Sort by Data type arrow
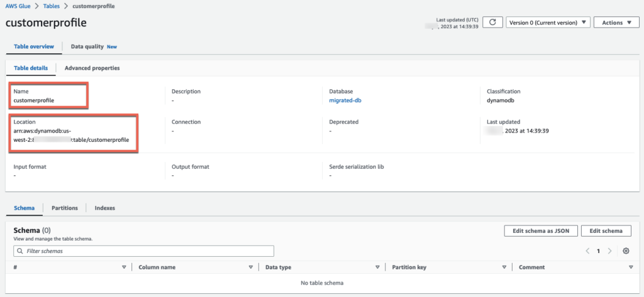The width and height of the screenshot is (644, 297). coord(377,267)
